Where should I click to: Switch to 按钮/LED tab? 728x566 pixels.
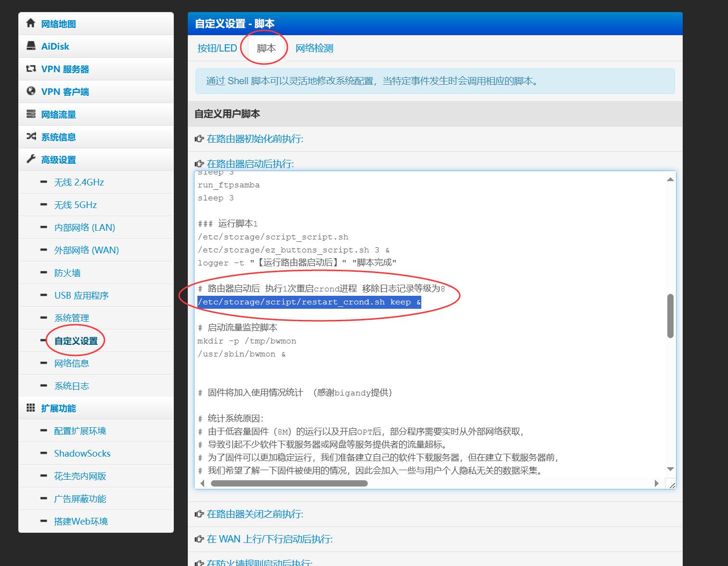(217, 48)
